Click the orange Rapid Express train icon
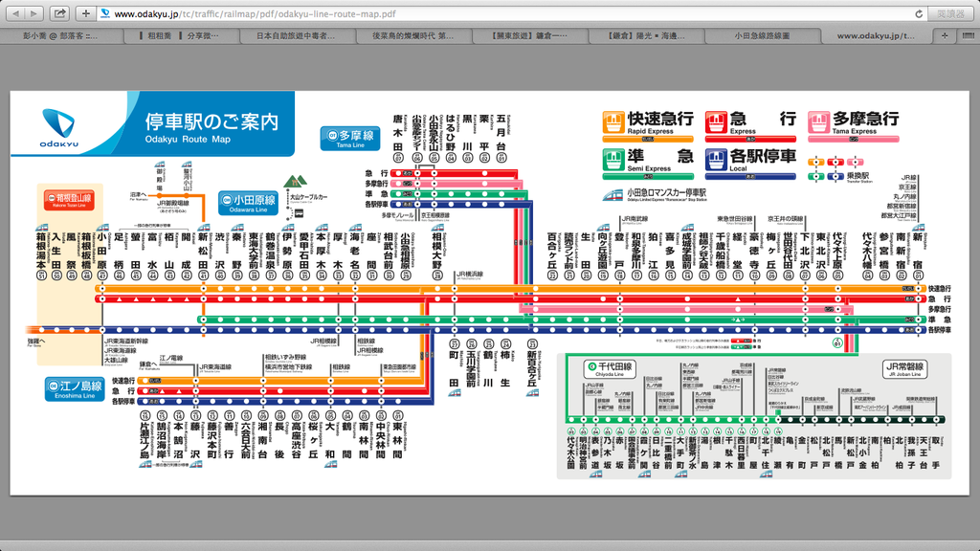This screenshot has width=980, height=551. 613,121
